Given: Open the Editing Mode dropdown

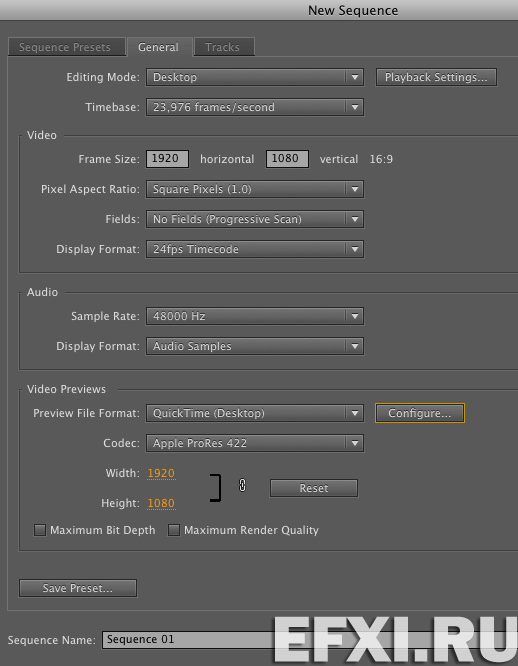Looking at the screenshot, I should pyautogui.click(x=255, y=77).
